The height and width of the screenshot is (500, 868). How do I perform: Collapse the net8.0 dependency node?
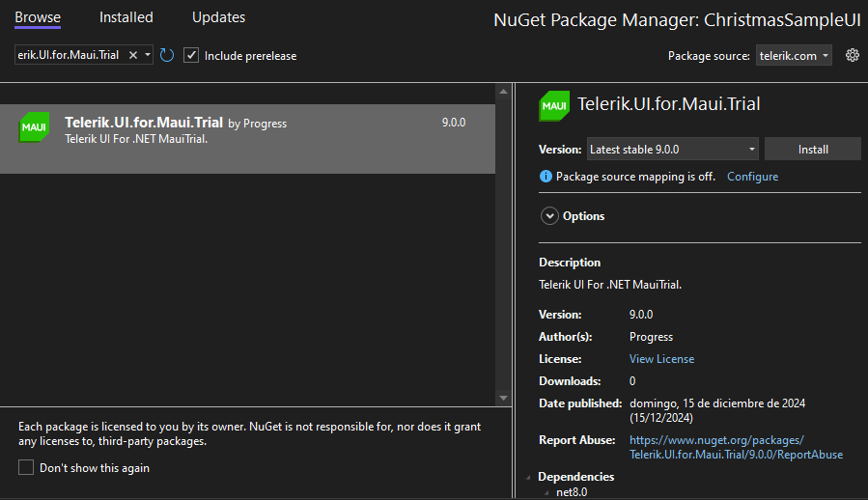tap(546, 492)
